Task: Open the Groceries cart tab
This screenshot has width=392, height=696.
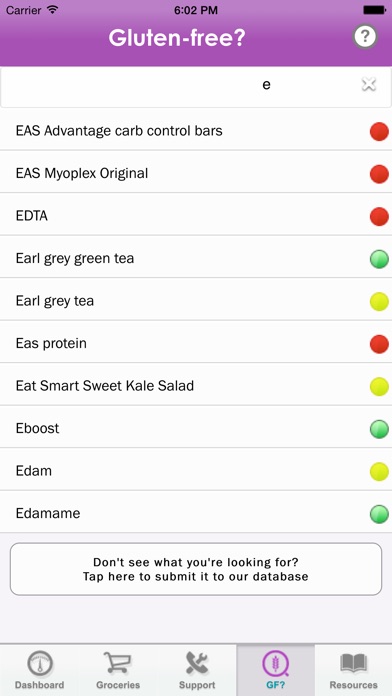Action: (118, 670)
